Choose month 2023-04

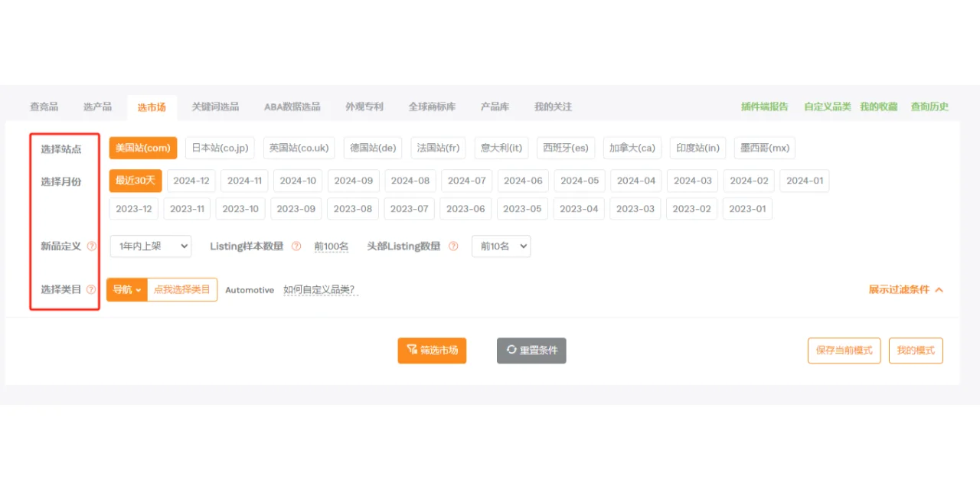(579, 209)
